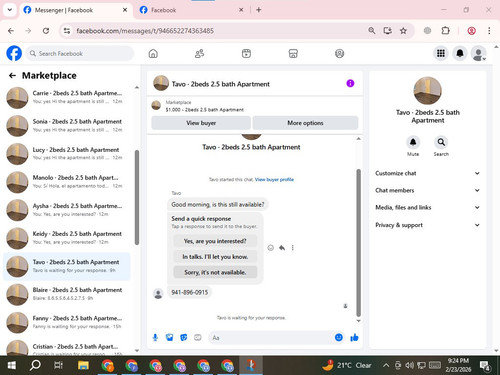The width and height of the screenshot is (500, 375).
Task: Reply to Tavo's message with arrow icon
Action: (282, 248)
